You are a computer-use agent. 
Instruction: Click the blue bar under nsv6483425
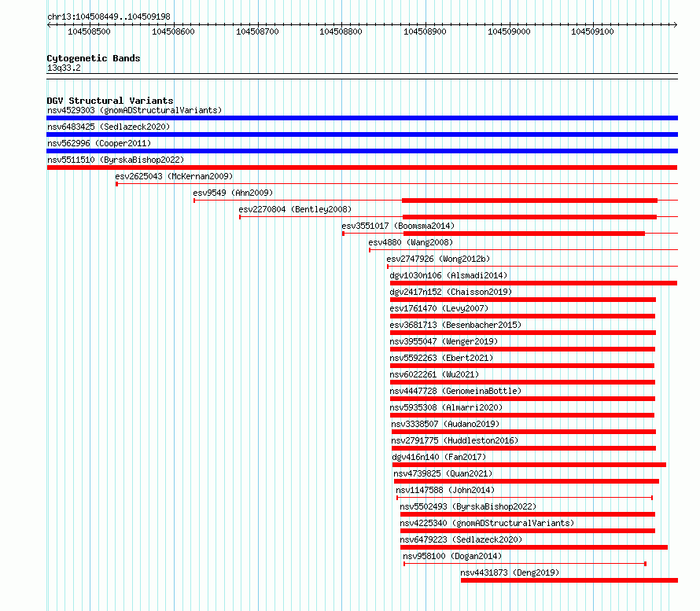pyautogui.click(x=362, y=134)
